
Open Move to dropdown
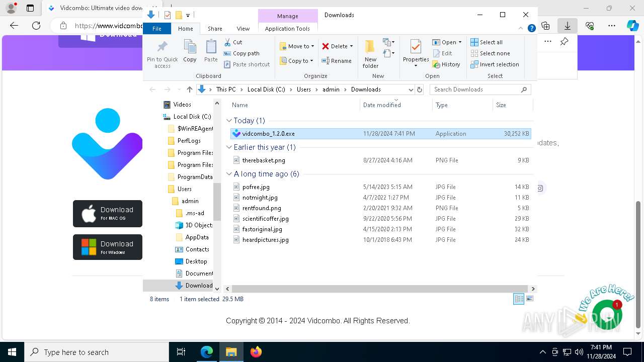[297, 46]
